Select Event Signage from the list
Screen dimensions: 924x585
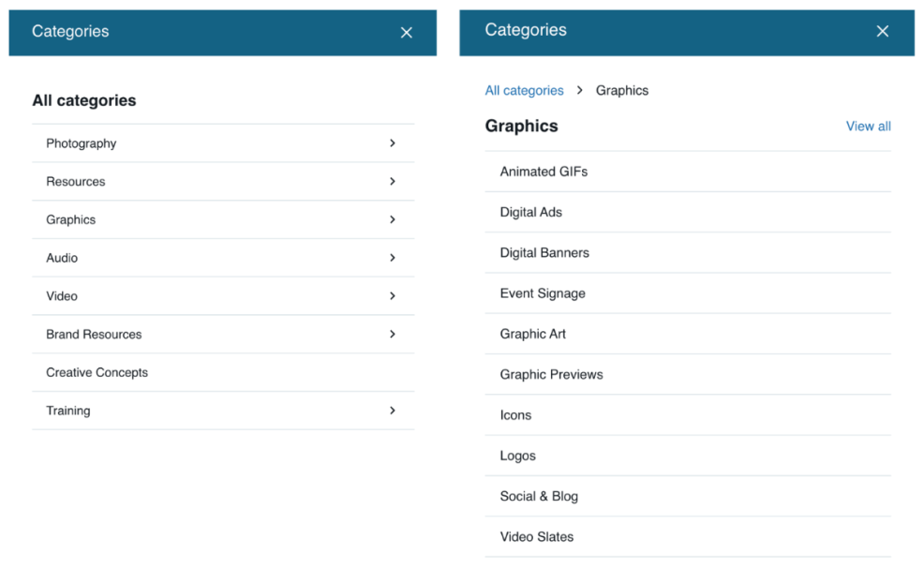coord(543,293)
